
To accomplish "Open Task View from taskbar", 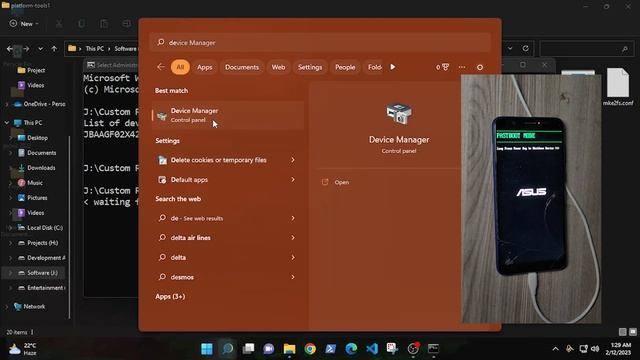I will (x=248, y=349).
